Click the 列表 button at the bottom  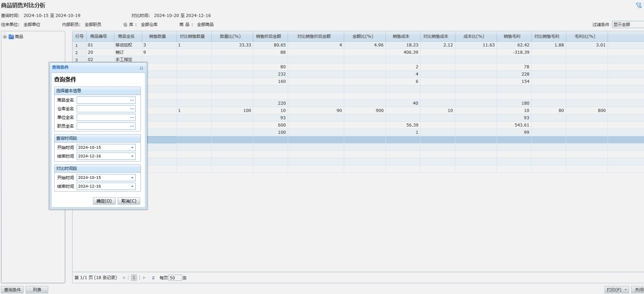click(37, 290)
